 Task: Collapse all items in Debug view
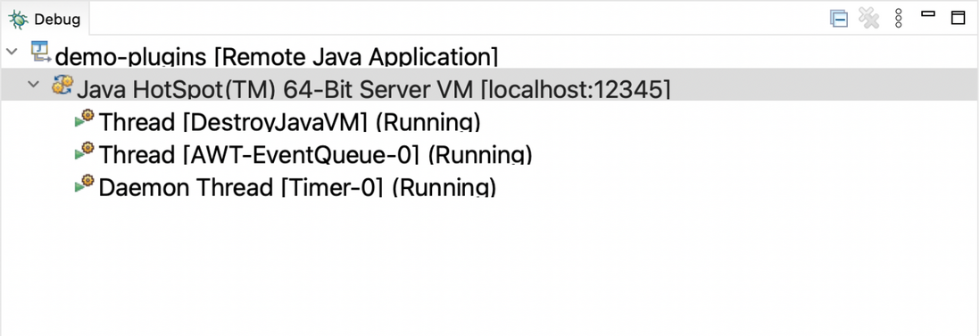click(839, 19)
